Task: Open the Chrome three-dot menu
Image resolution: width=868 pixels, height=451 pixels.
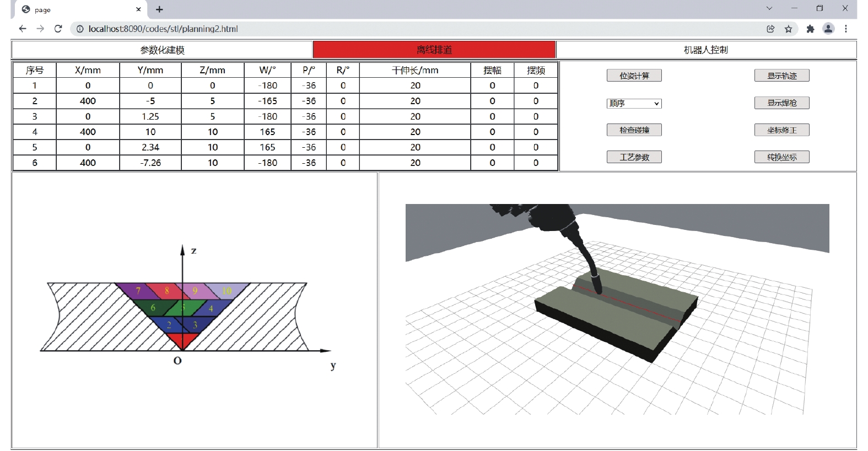Action: pos(846,29)
